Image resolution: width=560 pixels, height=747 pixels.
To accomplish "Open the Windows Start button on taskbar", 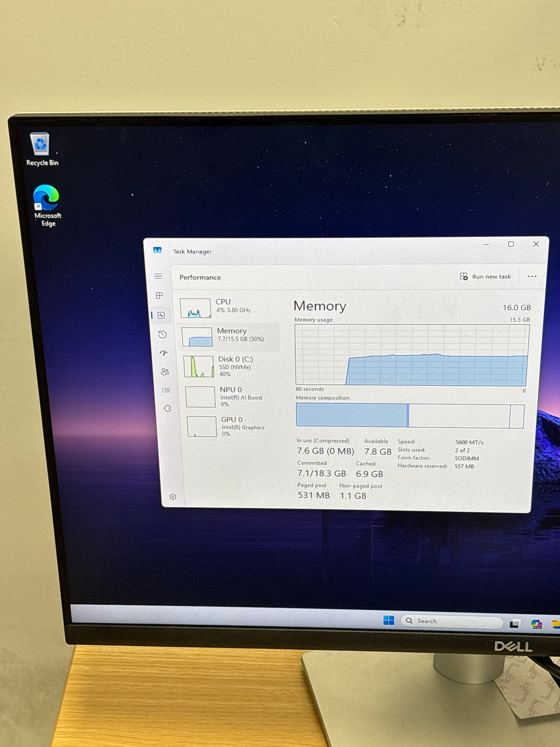I will pos(389,620).
